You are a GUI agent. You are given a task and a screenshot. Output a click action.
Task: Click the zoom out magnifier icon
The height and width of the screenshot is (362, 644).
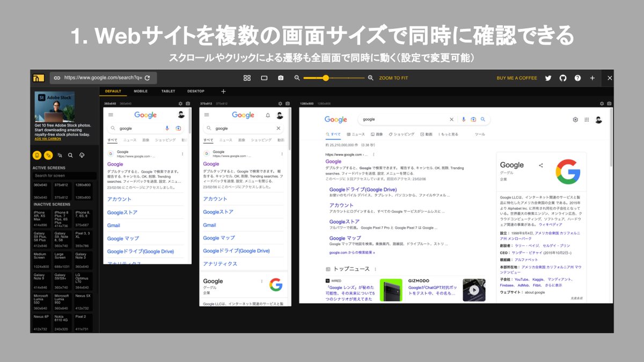[x=297, y=78]
